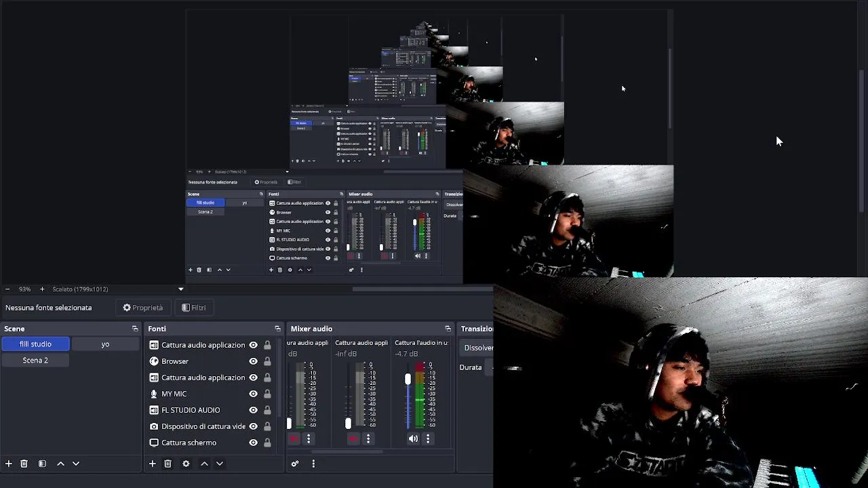The image size is (868, 488).
Task: Unlock the Browser source
Action: (x=267, y=361)
